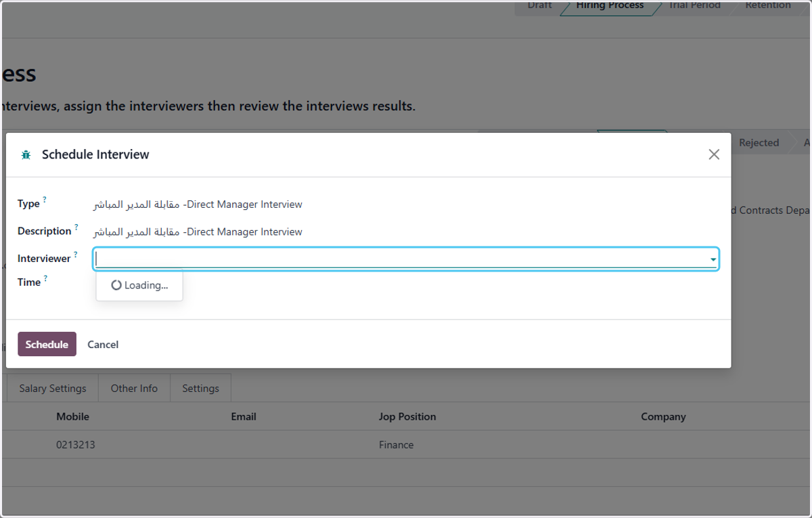Image resolution: width=812 pixels, height=518 pixels.
Task: Click the Schedule Interview dialog title
Action: click(95, 154)
